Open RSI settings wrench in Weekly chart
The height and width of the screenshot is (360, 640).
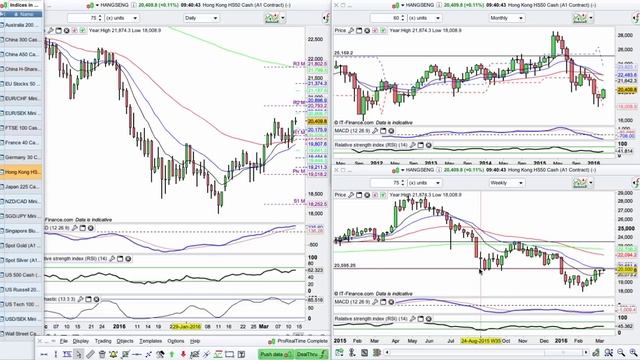tap(412, 318)
